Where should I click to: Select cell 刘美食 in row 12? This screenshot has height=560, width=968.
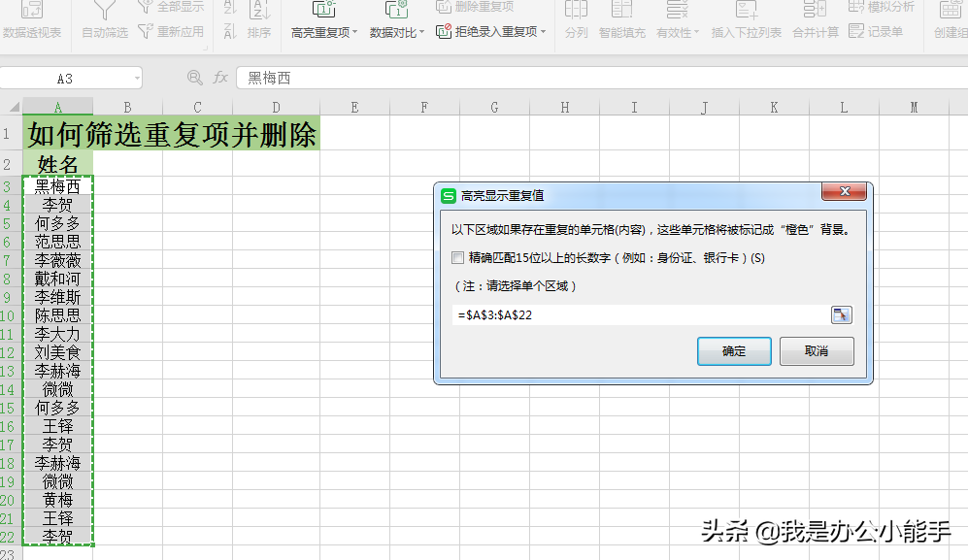(x=58, y=352)
